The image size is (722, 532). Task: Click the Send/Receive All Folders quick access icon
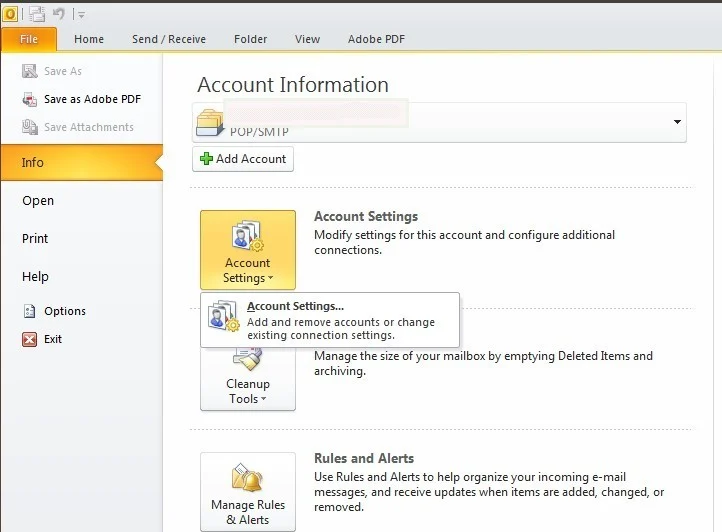pos(37,14)
